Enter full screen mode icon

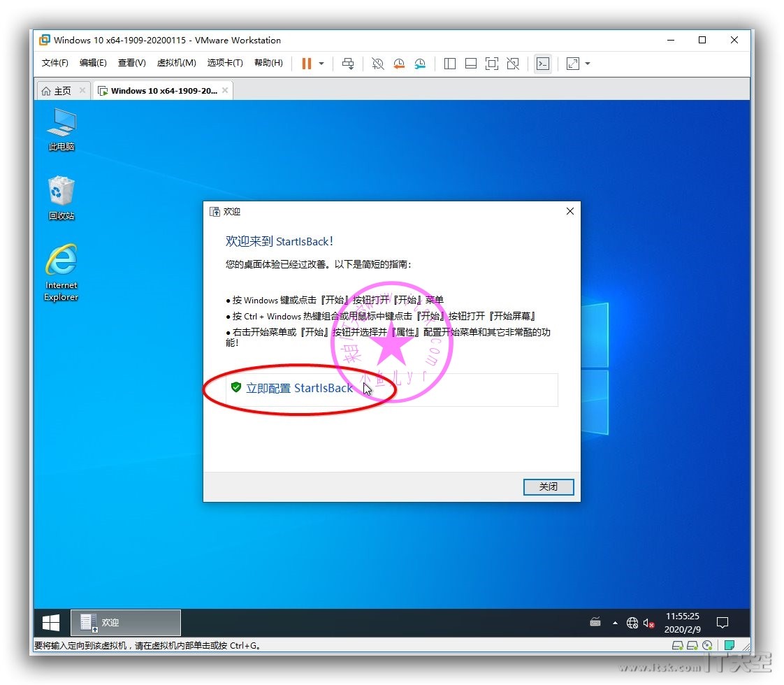(492, 64)
